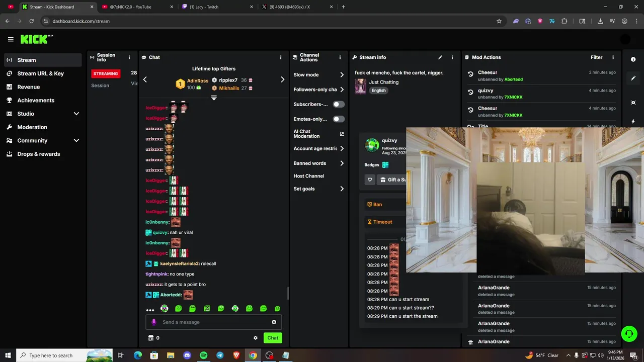Click the lightning bolt icon in right sidebar
This screenshot has width=644, height=362.
click(x=633, y=121)
